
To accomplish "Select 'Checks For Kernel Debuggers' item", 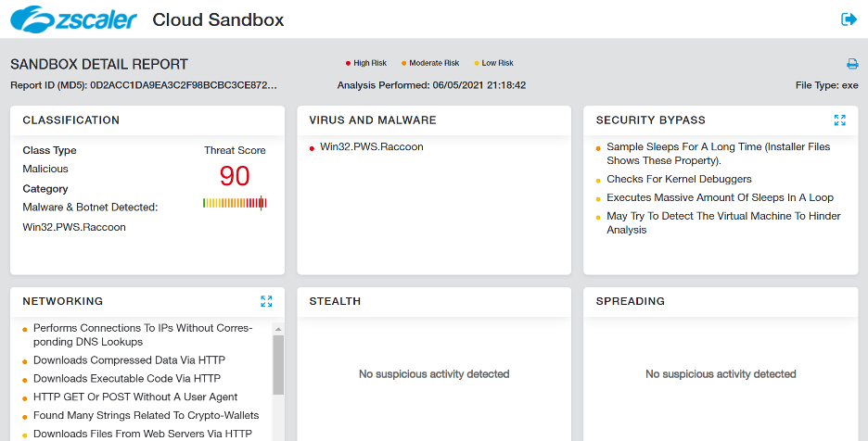I will [679, 179].
